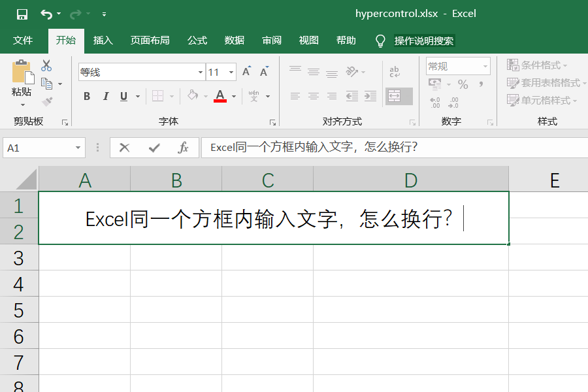This screenshot has width=588, height=392.
Task: Click the Undo arrow icon
Action: coord(46,14)
